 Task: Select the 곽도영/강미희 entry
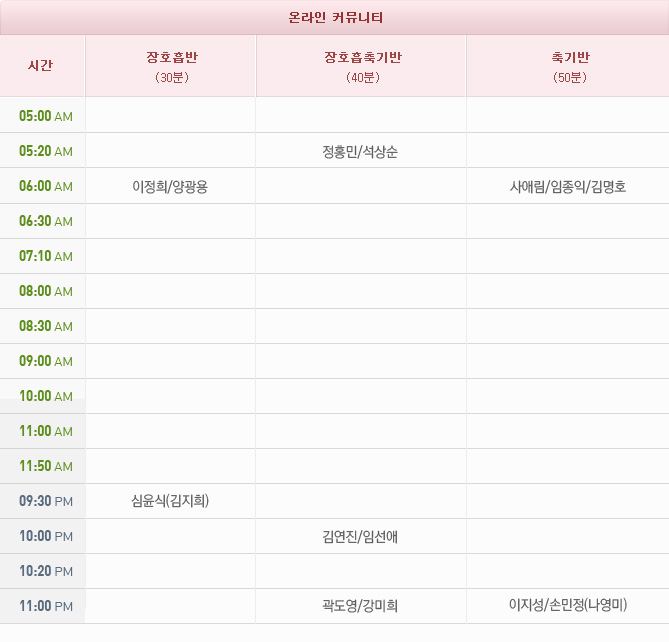(361, 606)
